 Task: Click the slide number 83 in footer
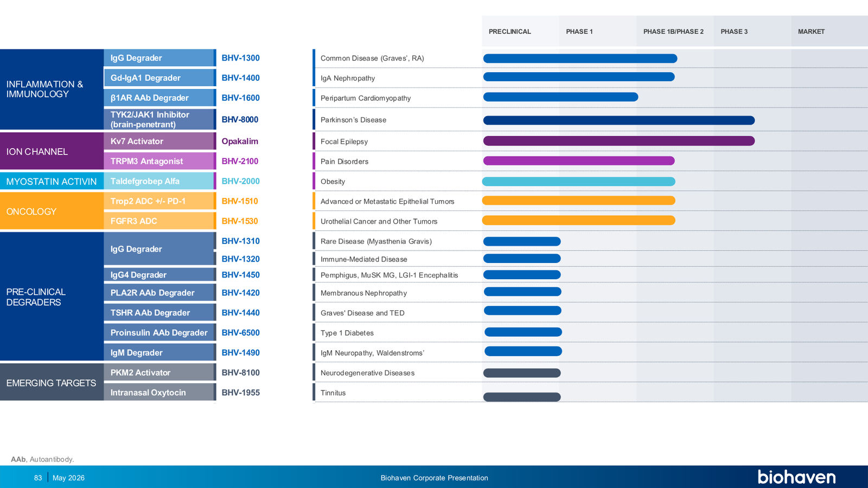[38, 478]
